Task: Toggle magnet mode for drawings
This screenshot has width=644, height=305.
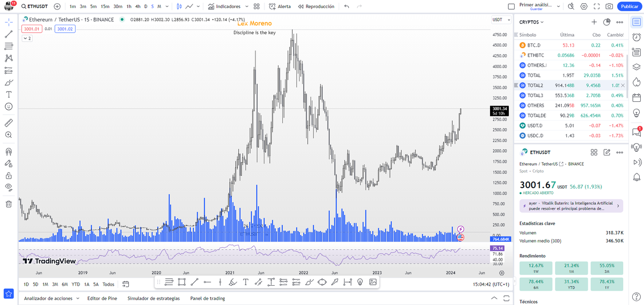Action: (9, 151)
